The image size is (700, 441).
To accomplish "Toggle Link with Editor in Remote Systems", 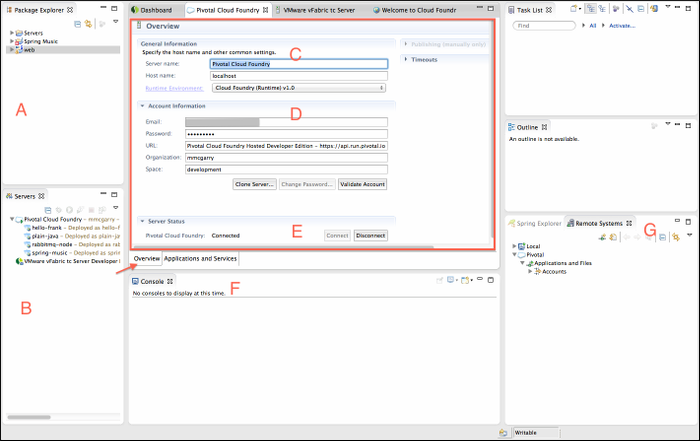I will [x=676, y=237].
